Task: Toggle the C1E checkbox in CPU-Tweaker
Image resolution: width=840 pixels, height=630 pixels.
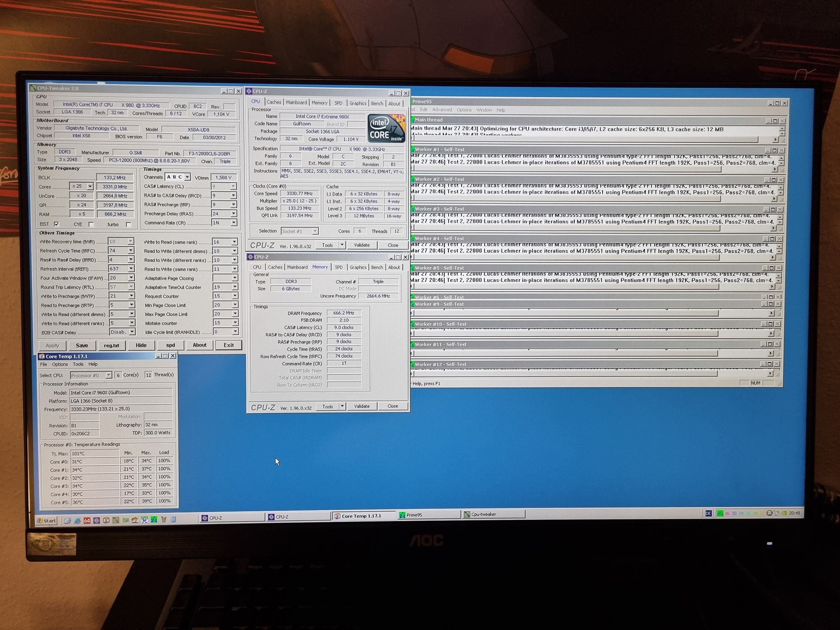Action: click(91, 224)
